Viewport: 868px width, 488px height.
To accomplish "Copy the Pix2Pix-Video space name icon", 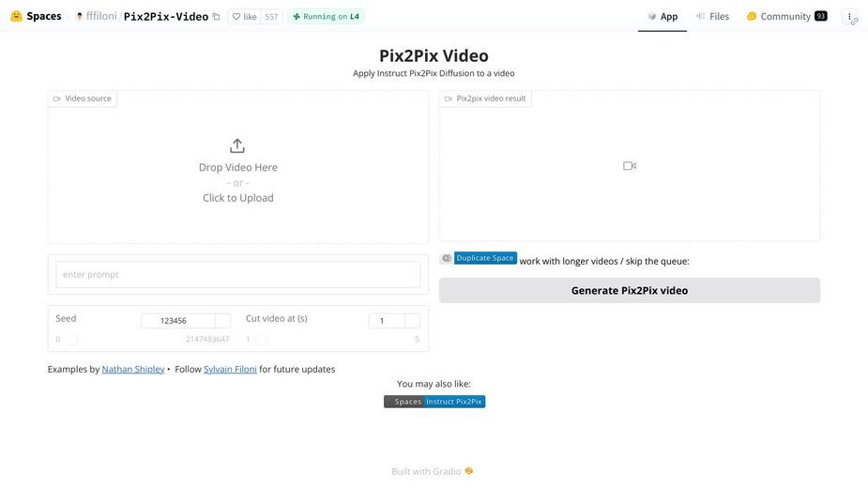I will (x=217, y=17).
